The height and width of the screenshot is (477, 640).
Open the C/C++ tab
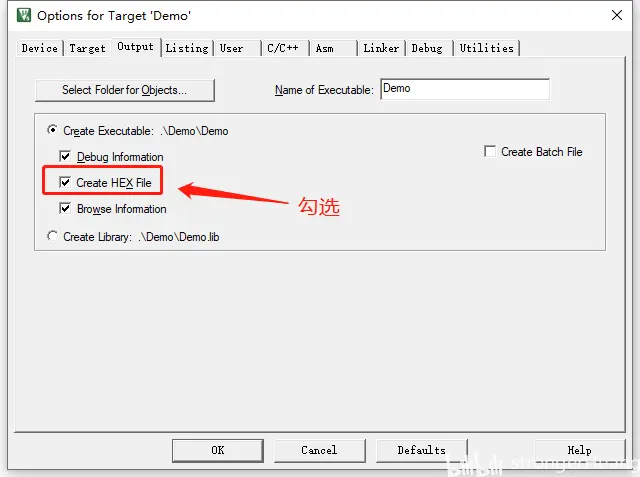coord(285,48)
